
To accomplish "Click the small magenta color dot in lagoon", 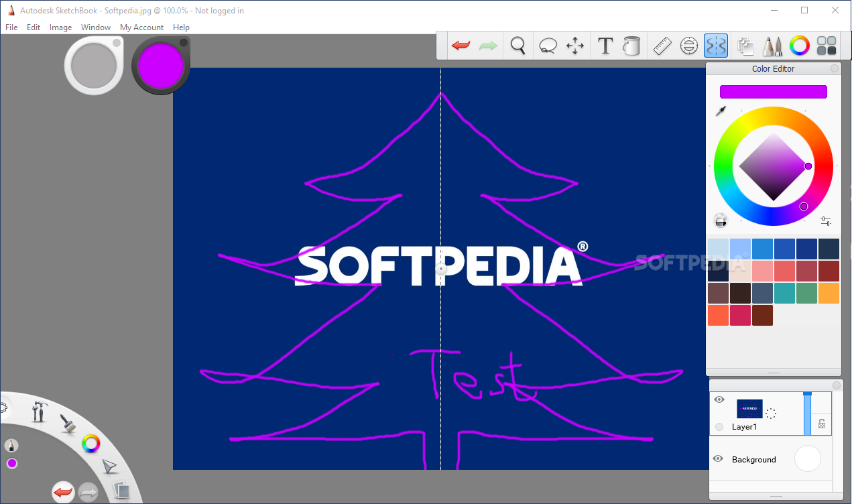I will pos(12,464).
